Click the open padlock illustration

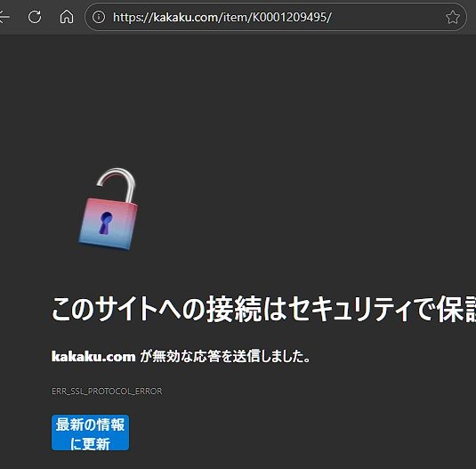pos(108,209)
